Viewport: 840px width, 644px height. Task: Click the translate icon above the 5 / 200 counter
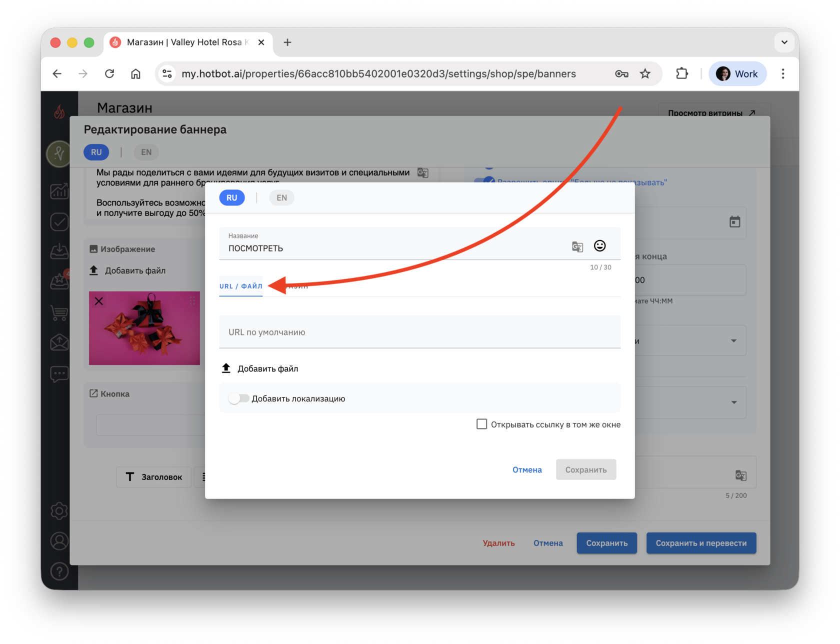(740, 475)
